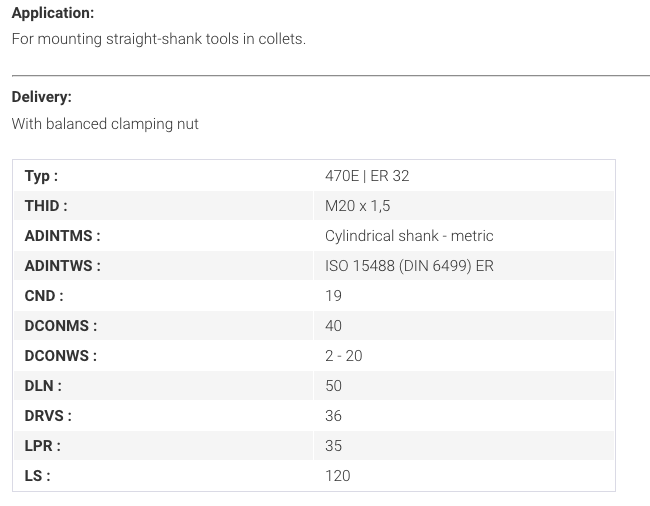Click 'With balanced clamping nut' text
The width and height of the screenshot is (650, 506).
105,123
